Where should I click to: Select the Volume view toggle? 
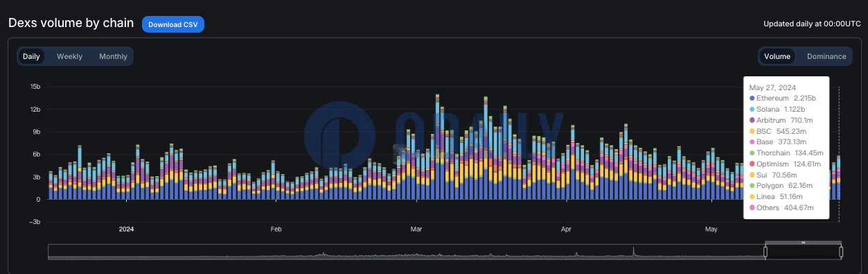[777, 56]
